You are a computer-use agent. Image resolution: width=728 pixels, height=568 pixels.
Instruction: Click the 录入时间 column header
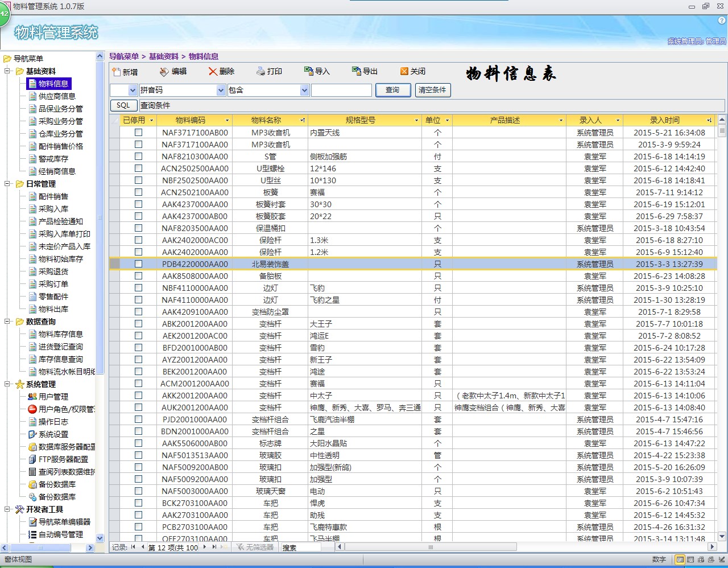click(x=669, y=120)
